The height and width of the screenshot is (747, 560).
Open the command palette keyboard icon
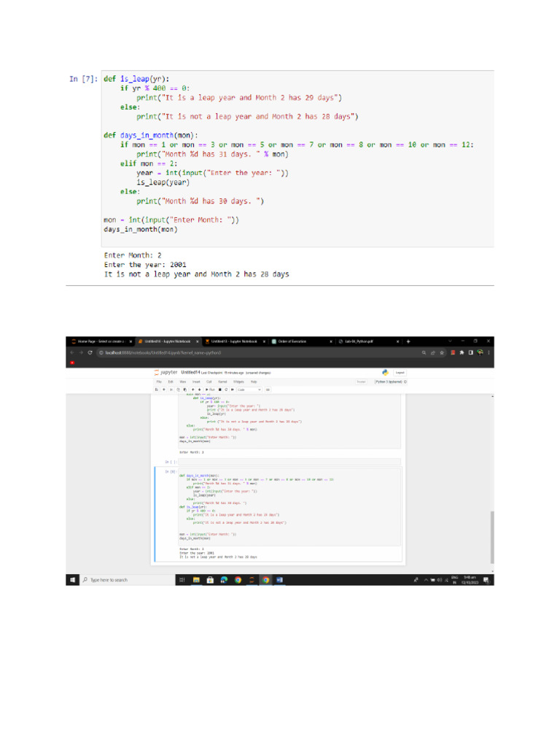pos(268,390)
